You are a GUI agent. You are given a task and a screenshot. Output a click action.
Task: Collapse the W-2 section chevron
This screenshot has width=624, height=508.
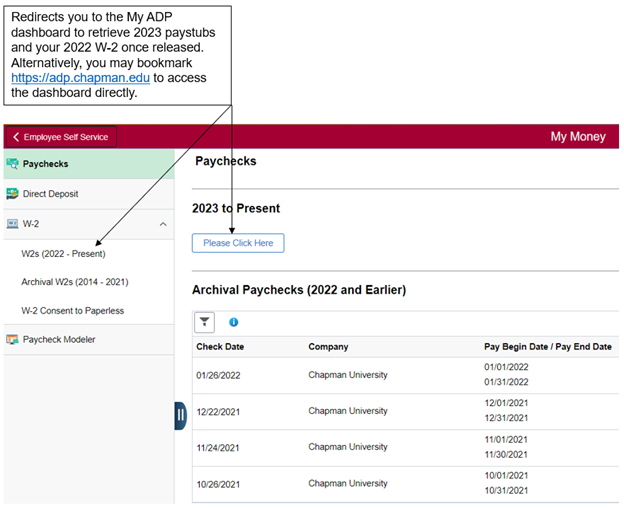coord(163,224)
